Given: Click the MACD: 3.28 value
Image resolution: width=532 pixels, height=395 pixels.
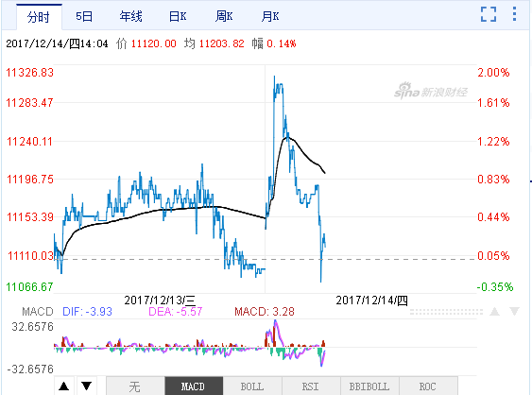Looking at the screenshot, I should click(x=265, y=312).
